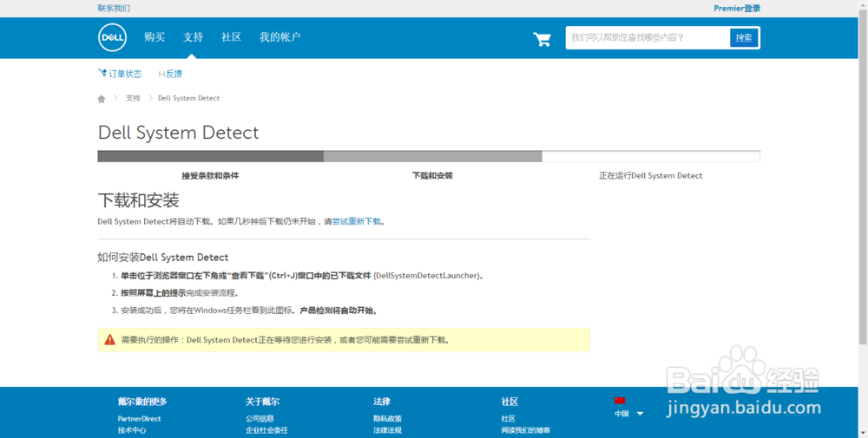Click the 下载和安装 progress segment

click(432, 156)
